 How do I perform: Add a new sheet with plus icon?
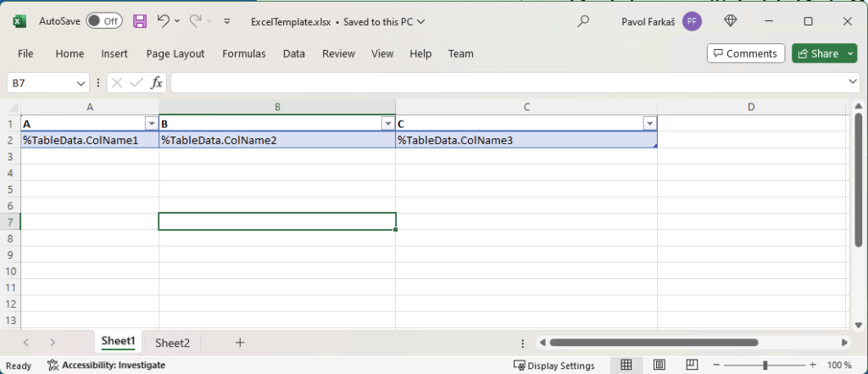[x=240, y=343]
